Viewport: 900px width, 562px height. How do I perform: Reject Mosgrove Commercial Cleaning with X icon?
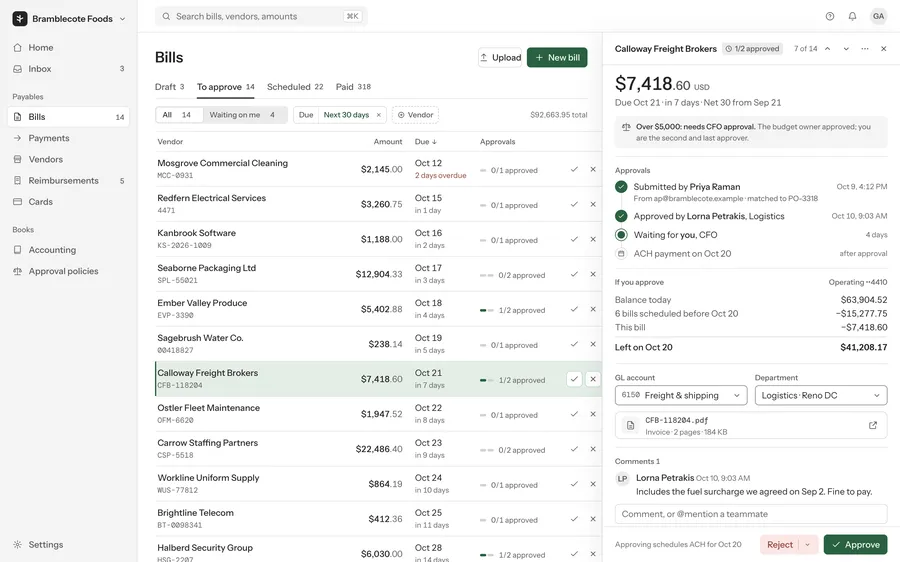(593, 169)
